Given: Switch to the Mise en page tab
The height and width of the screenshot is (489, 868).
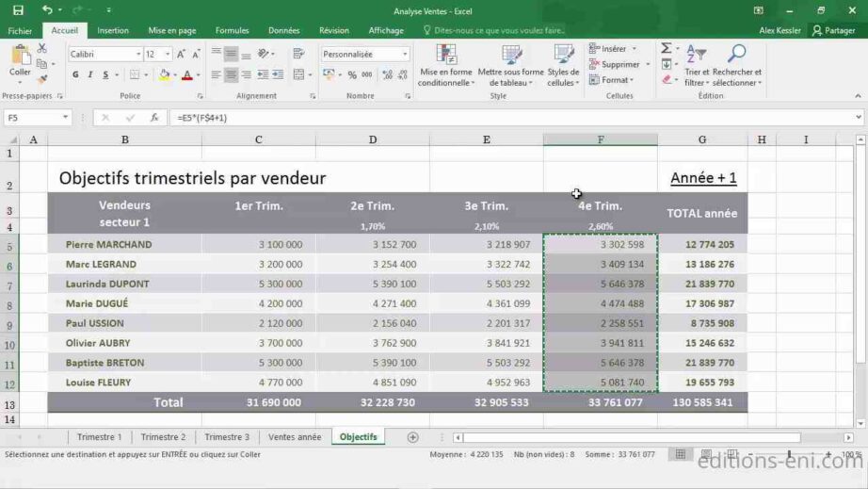Looking at the screenshot, I should [x=172, y=30].
